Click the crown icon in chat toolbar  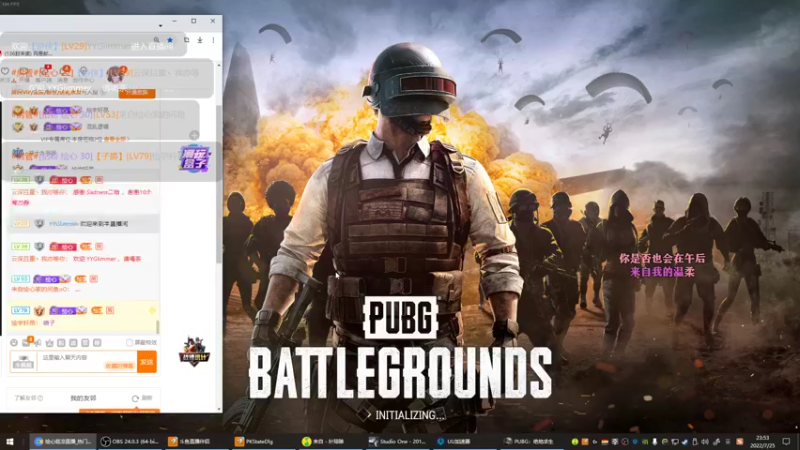pos(49,343)
